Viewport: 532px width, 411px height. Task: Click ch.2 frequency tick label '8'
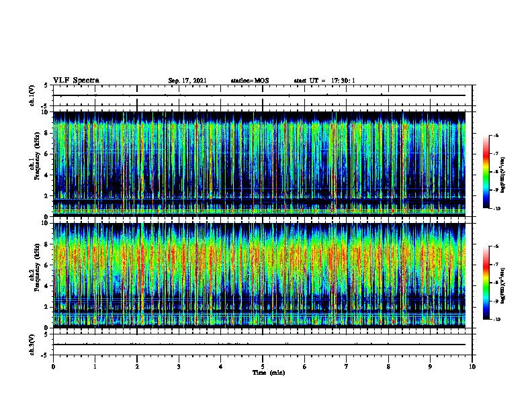pyautogui.click(x=47, y=244)
